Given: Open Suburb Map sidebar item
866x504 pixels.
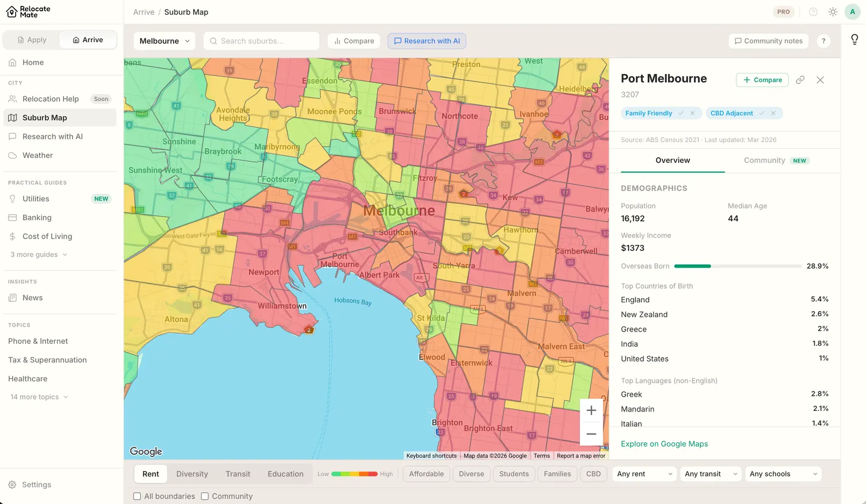Looking at the screenshot, I should 60,118.
